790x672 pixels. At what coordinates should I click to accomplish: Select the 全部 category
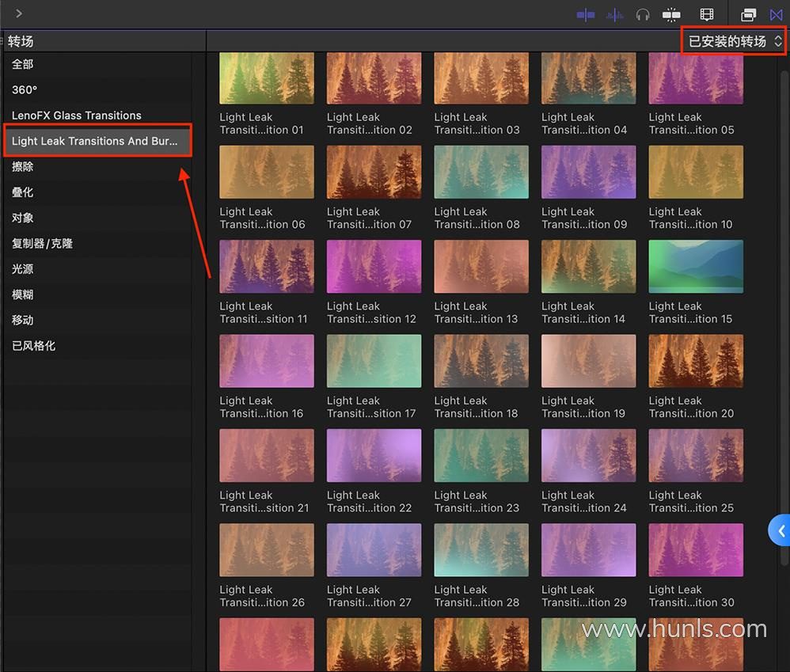22,64
